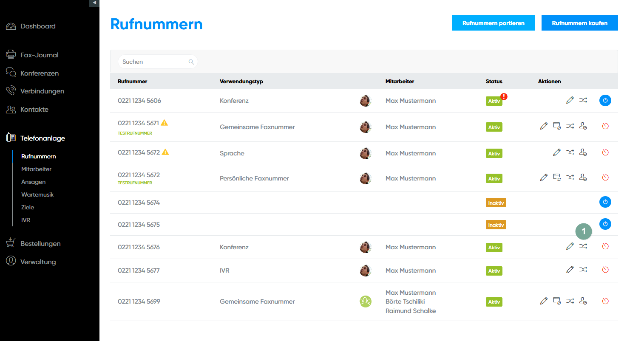Click the pencil icon in the Persönliche Faxnummer row
The image size is (644, 341).
coord(543,178)
